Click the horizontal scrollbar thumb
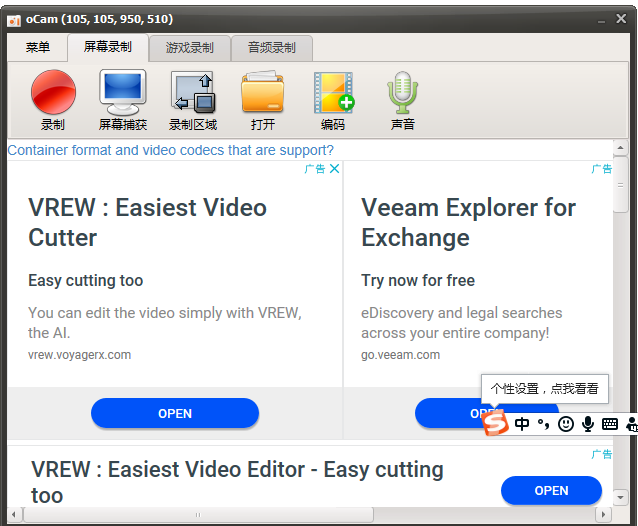Image resolution: width=638 pixels, height=526 pixels. tap(198, 515)
